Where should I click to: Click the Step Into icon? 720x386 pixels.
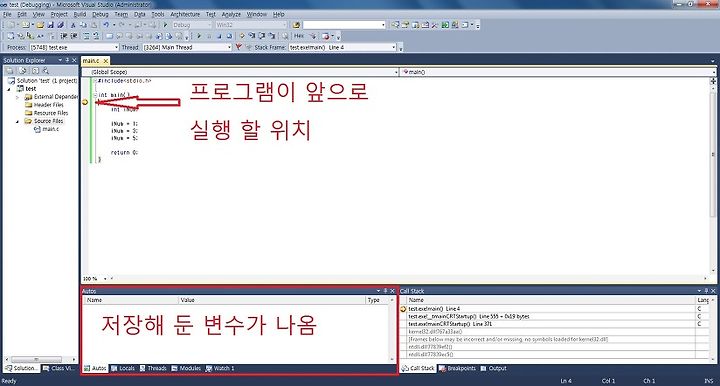point(252,36)
